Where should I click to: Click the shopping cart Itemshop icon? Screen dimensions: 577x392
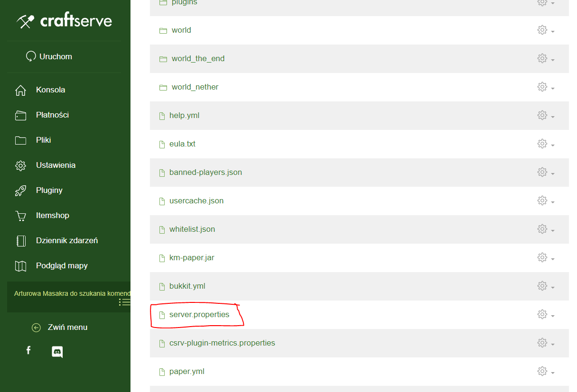point(20,216)
